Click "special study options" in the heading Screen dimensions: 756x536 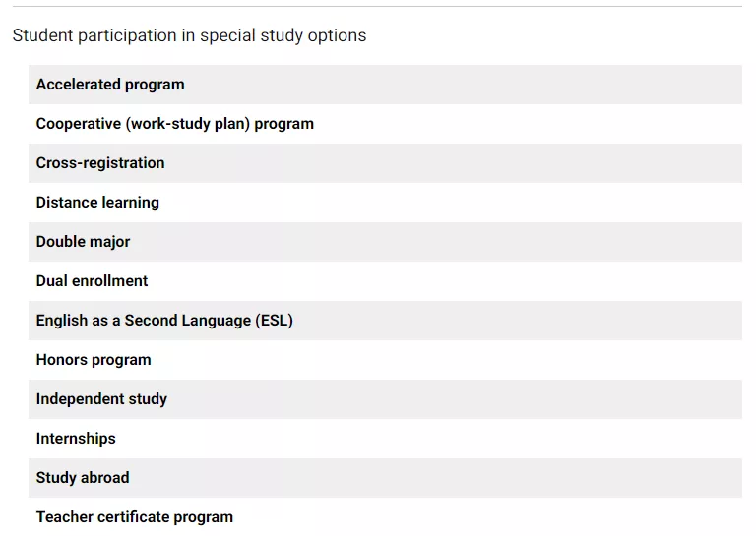pos(283,35)
